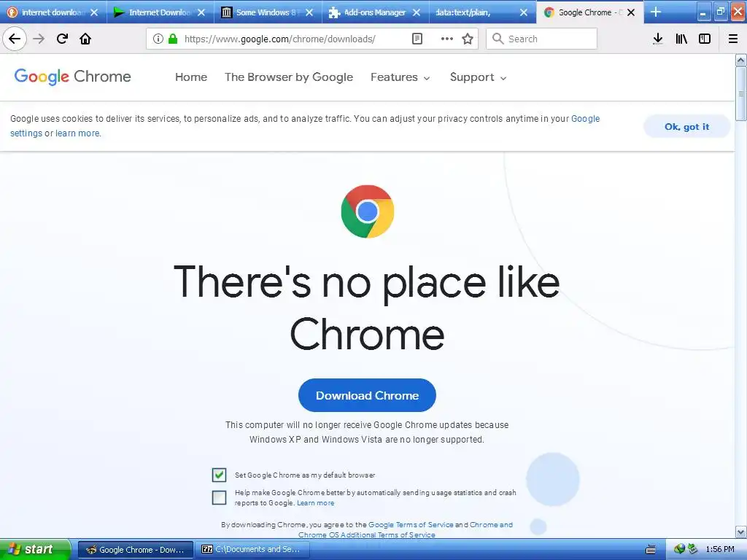Open page actions three-dot menu

[x=447, y=39]
